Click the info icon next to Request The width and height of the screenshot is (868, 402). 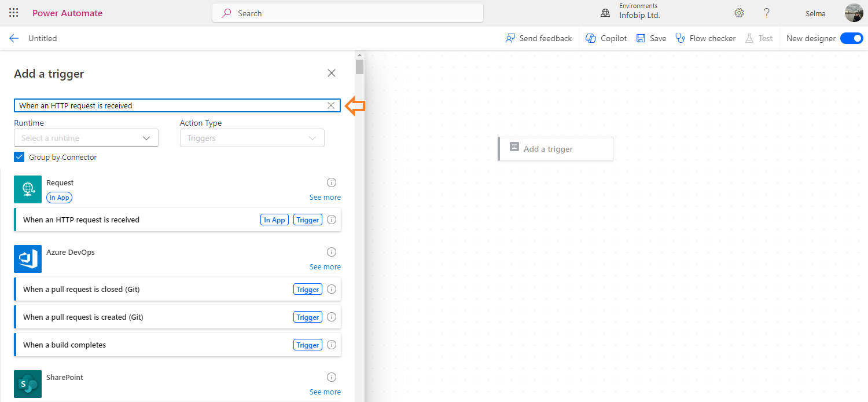[x=331, y=182]
